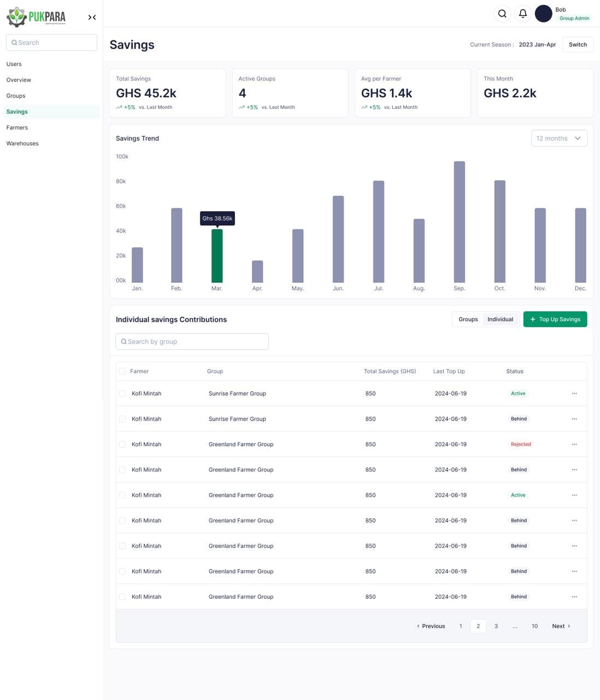
Task: Open the Warehouses section
Action: pyautogui.click(x=22, y=143)
